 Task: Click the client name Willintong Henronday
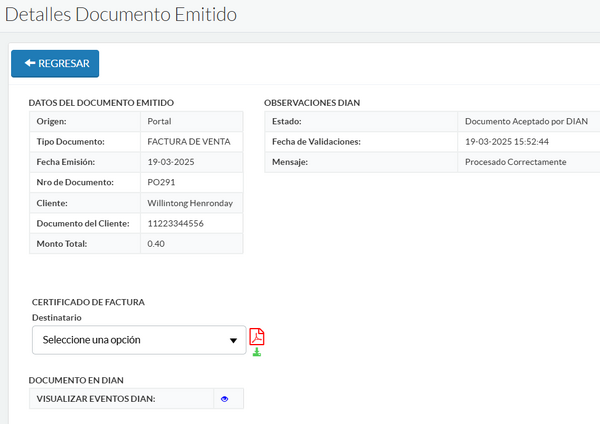tap(190, 203)
